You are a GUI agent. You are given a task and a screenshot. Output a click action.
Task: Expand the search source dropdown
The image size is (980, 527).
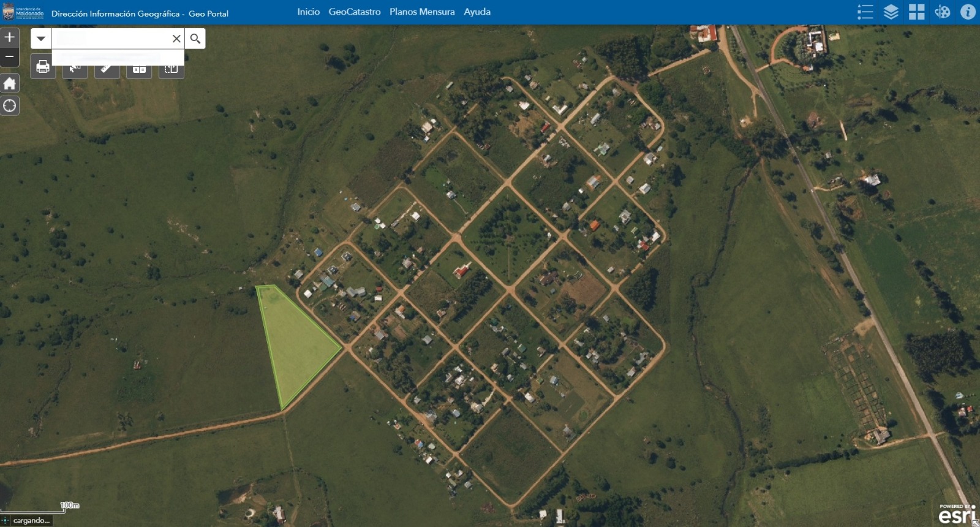pyautogui.click(x=41, y=39)
